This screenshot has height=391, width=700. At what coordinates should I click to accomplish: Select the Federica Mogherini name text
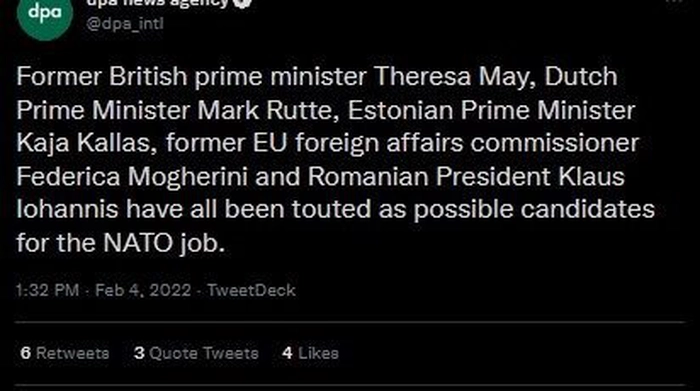(132, 176)
